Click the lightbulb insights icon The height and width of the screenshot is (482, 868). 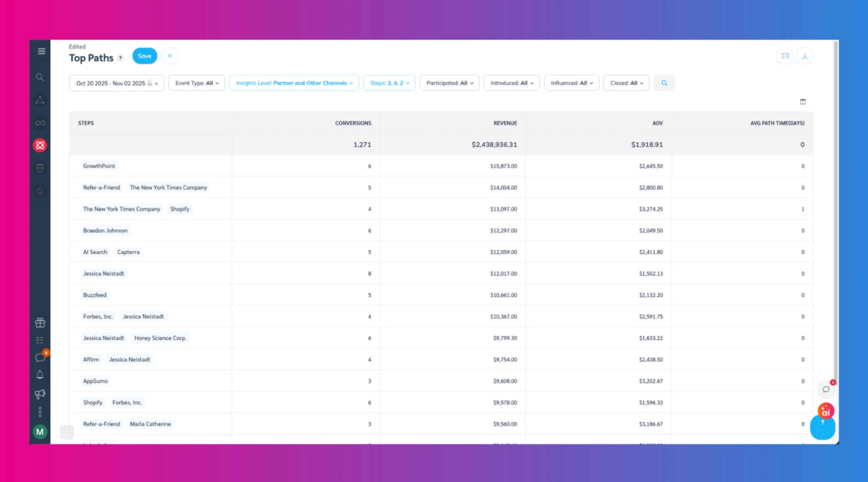40,191
